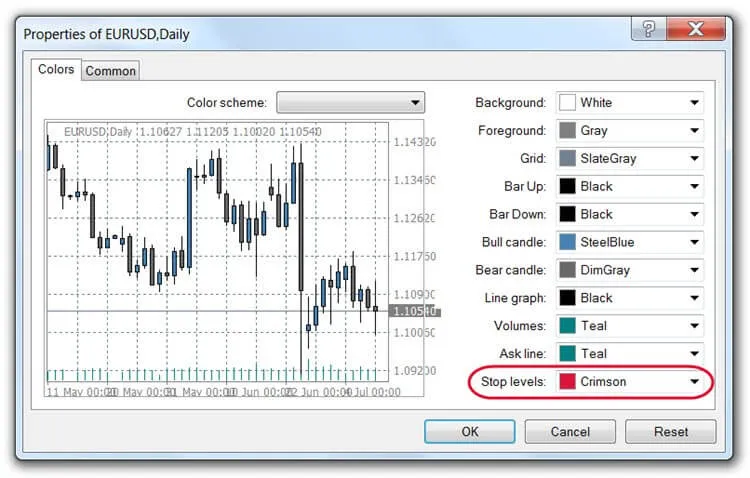Expand the Stop levels color dropdown arrow
Screen dimensions: 750x478
pos(694,381)
